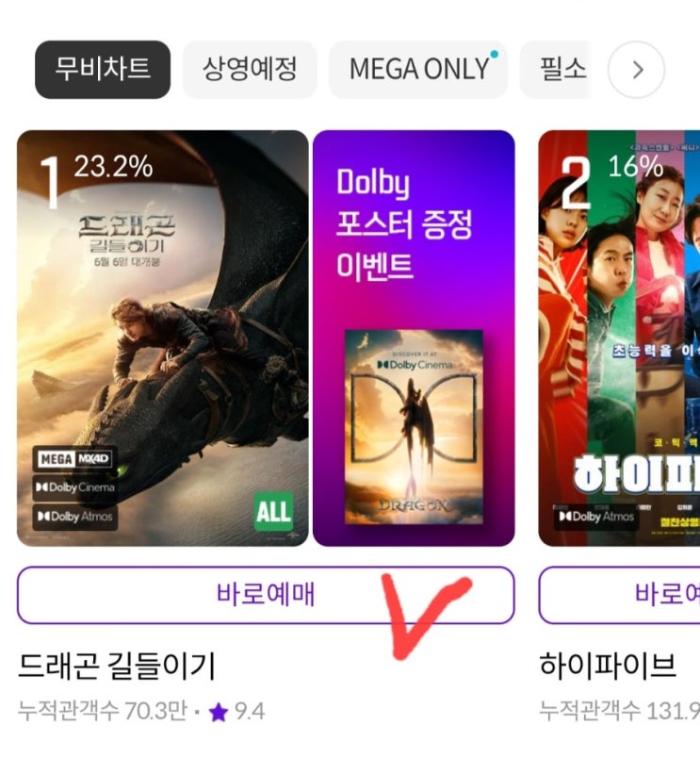Click the purple star rating icon

click(219, 712)
